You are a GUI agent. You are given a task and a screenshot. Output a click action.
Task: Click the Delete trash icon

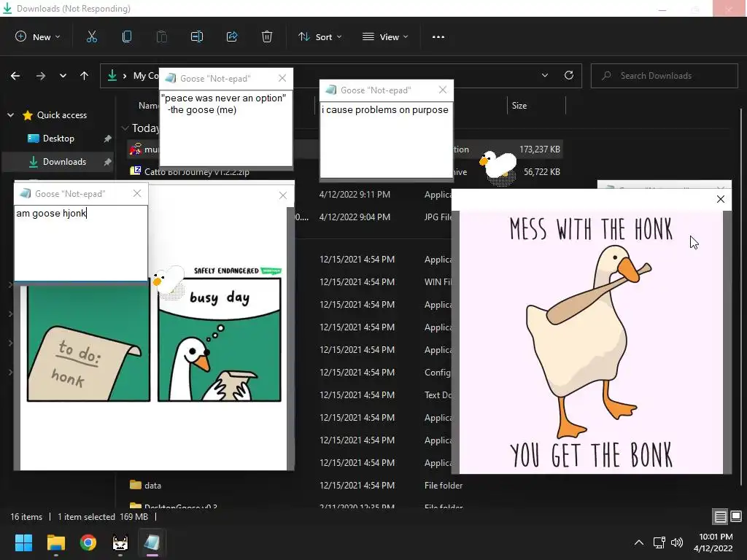pos(267,36)
